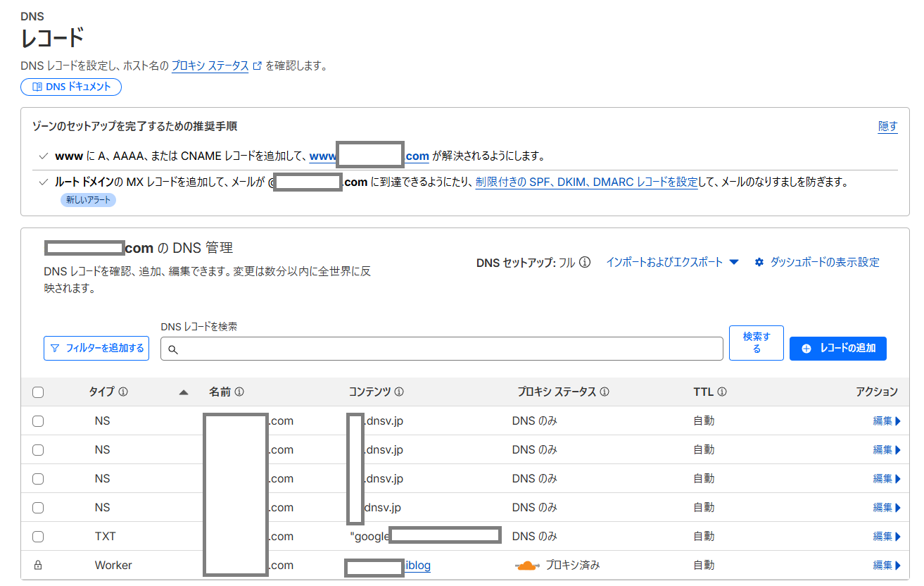Viewport: 924px width, 586px height.
Task: Click DNS のみ in TXT row
Action: [x=535, y=537]
